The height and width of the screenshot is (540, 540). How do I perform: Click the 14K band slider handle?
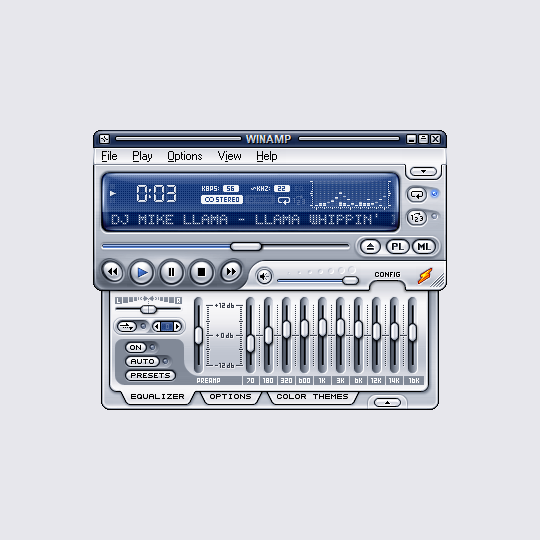(394, 331)
